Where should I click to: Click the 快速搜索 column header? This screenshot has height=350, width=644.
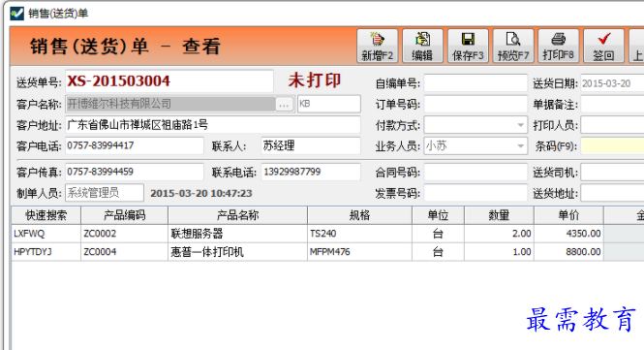click(x=46, y=215)
